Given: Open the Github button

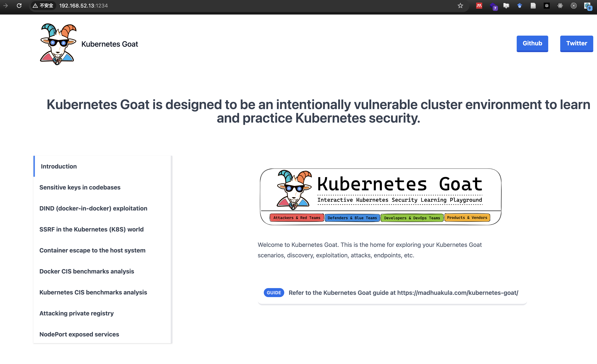Looking at the screenshot, I should (532, 43).
